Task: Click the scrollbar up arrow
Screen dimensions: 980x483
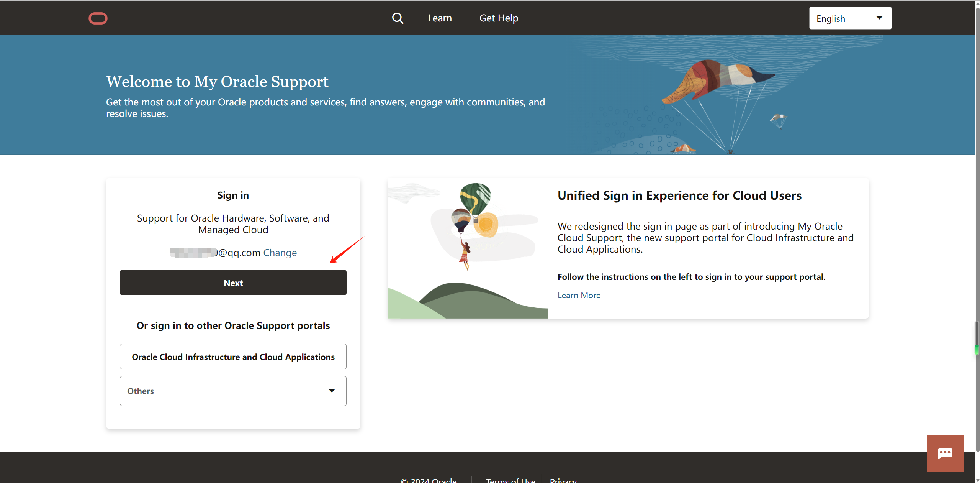Action: coord(977,3)
